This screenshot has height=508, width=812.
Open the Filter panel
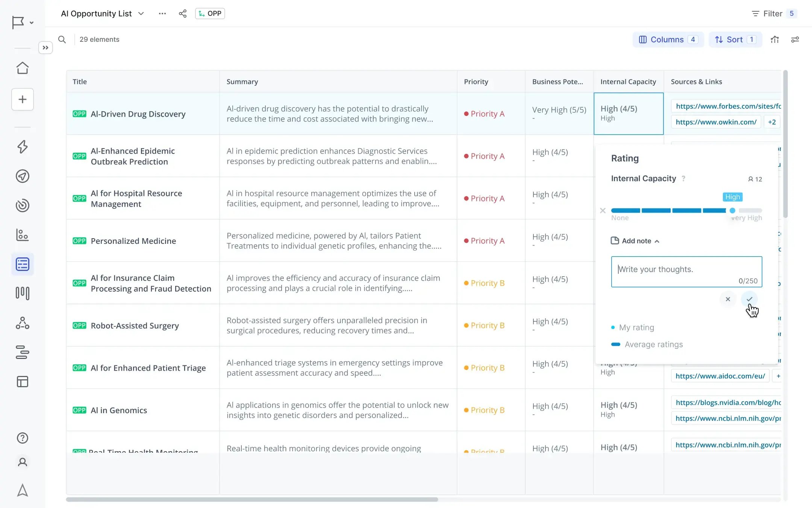click(x=774, y=14)
